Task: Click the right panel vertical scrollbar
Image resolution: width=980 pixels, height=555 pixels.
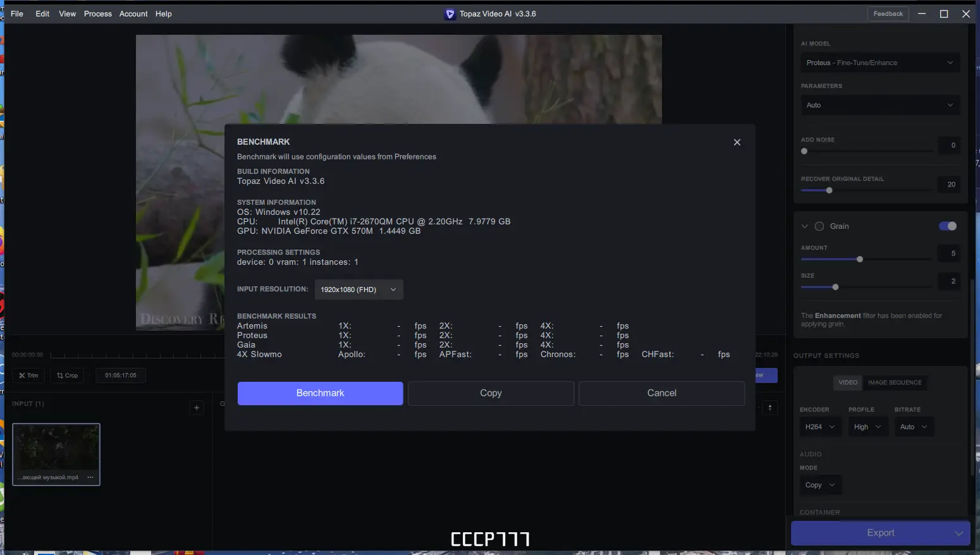Action: (972, 376)
